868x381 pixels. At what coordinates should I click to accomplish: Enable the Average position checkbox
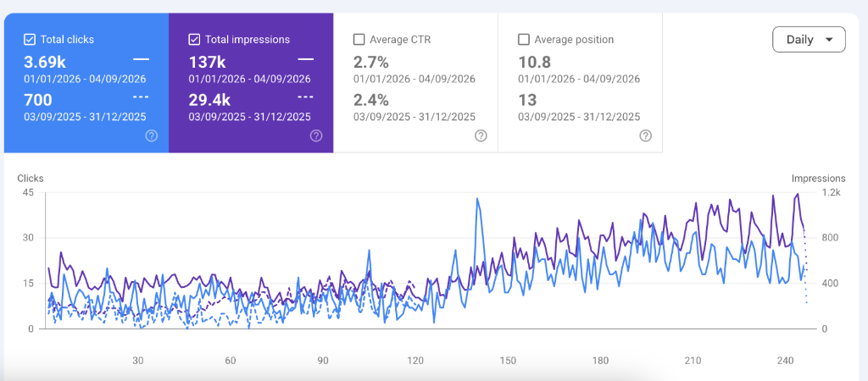point(523,39)
